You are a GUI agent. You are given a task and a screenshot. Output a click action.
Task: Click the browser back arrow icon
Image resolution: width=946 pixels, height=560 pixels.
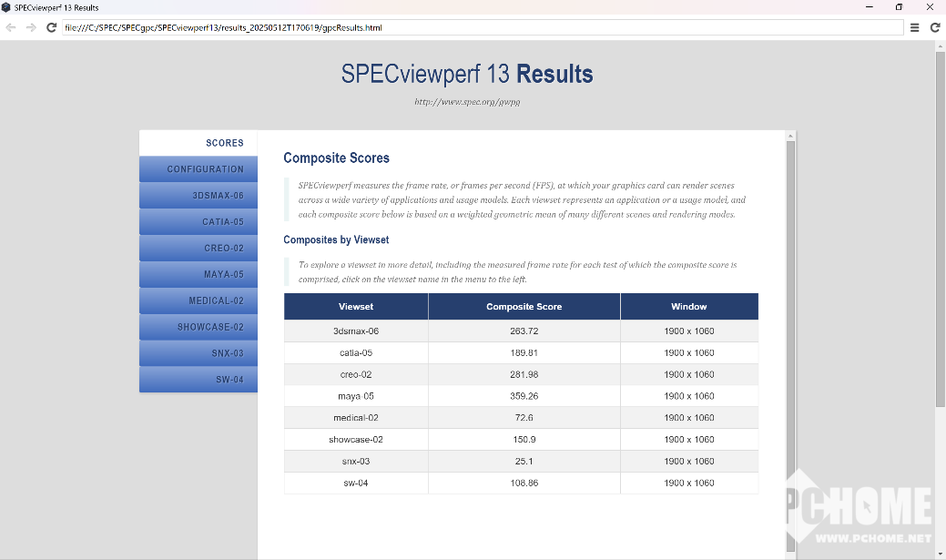tap(11, 27)
